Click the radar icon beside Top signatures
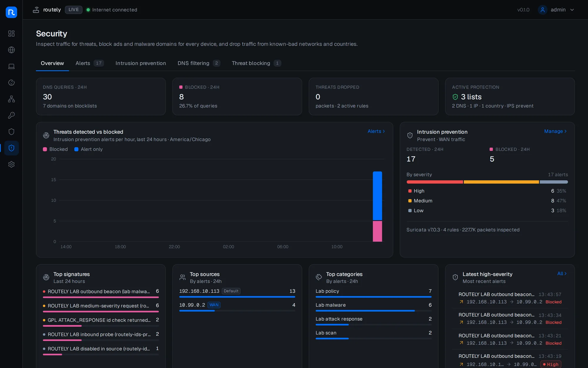 point(46,277)
